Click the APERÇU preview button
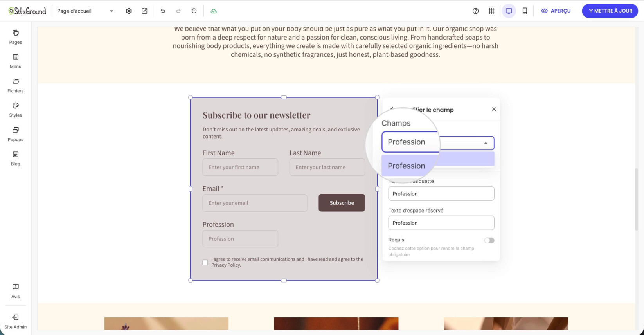 556,11
